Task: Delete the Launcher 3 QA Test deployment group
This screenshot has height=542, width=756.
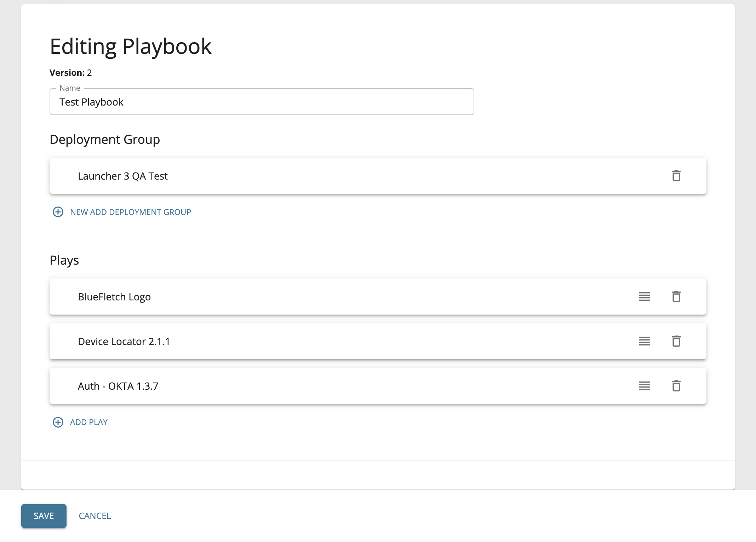Action: point(676,176)
